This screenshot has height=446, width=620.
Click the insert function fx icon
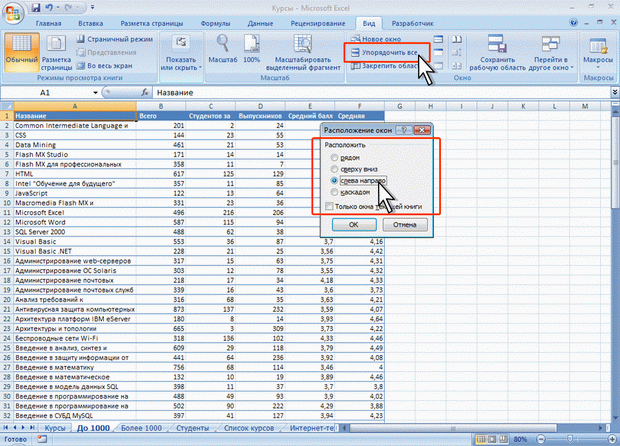click(x=145, y=93)
